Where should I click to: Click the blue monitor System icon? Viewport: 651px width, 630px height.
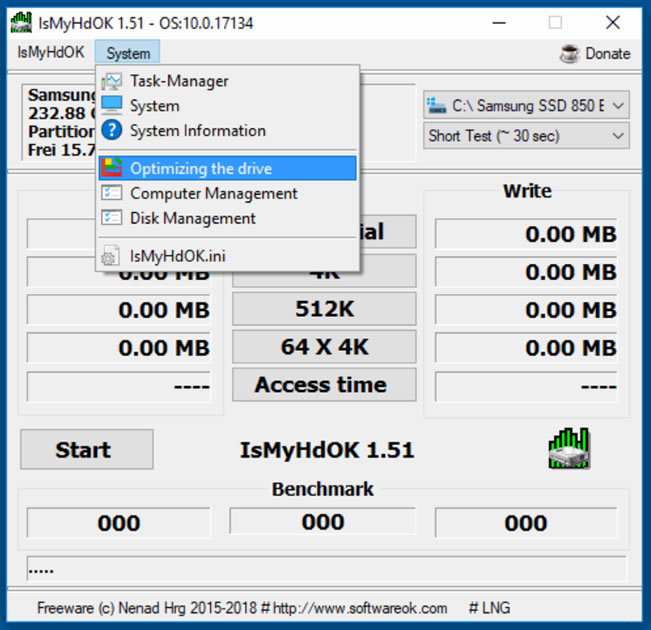112,105
